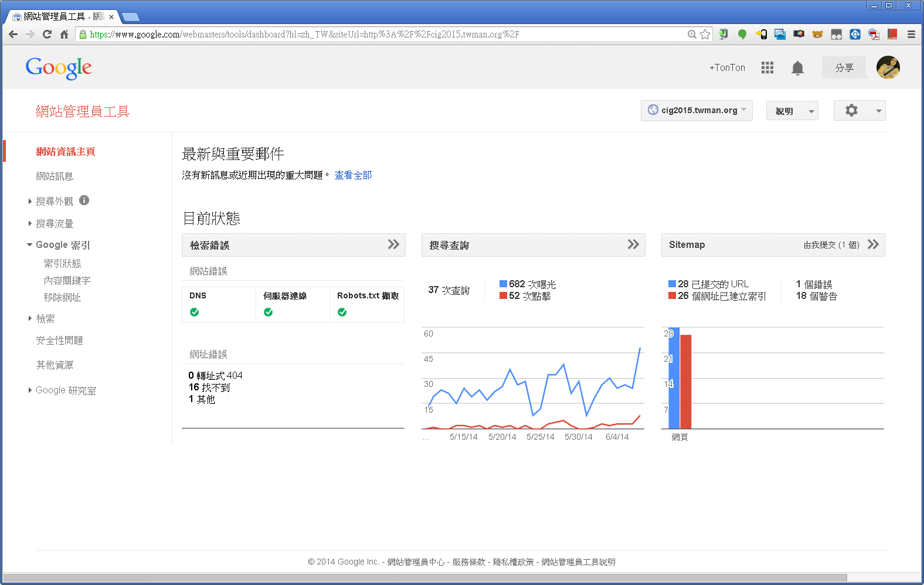Open Google notifications bell

coord(797,68)
